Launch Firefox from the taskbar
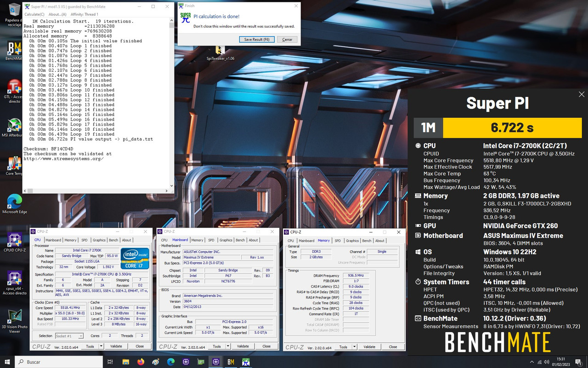 click(141, 362)
